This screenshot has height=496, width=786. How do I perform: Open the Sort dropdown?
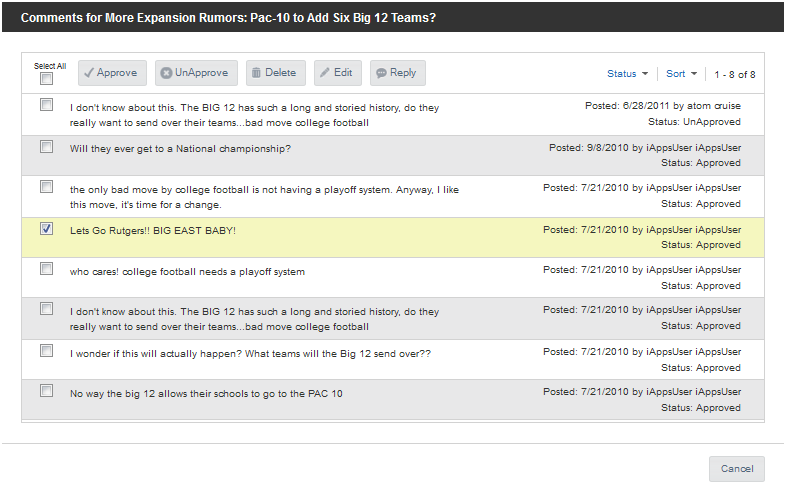tap(681, 74)
